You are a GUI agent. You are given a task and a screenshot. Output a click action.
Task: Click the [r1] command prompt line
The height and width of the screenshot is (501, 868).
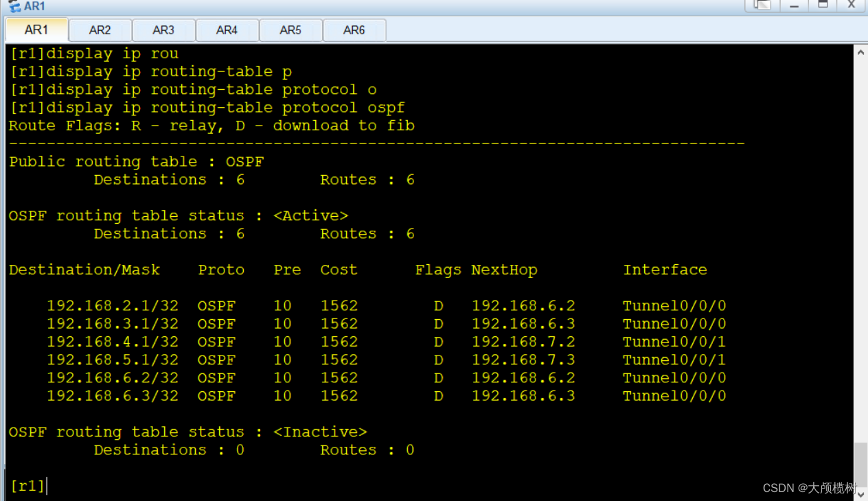pos(27,486)
